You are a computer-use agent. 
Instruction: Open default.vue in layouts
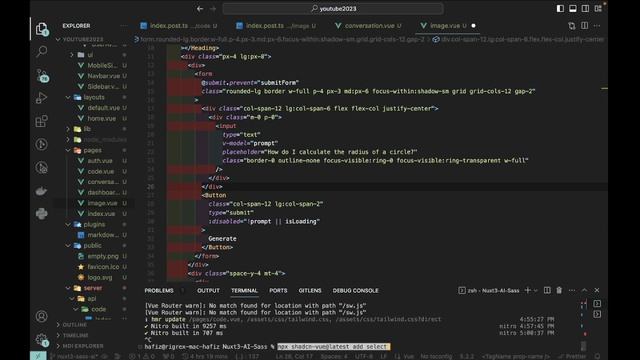[104, 108]
